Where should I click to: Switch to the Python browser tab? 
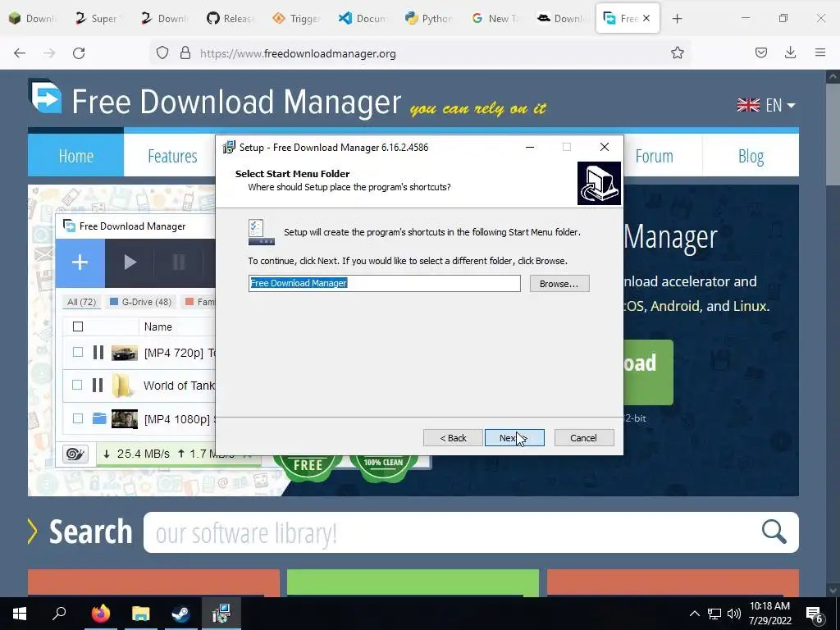(x=428, y=19)
